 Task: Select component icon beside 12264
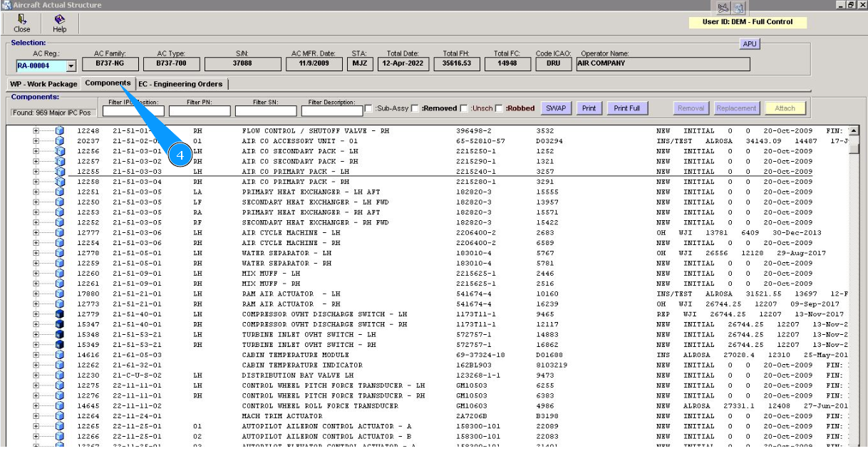coord(60,416)
